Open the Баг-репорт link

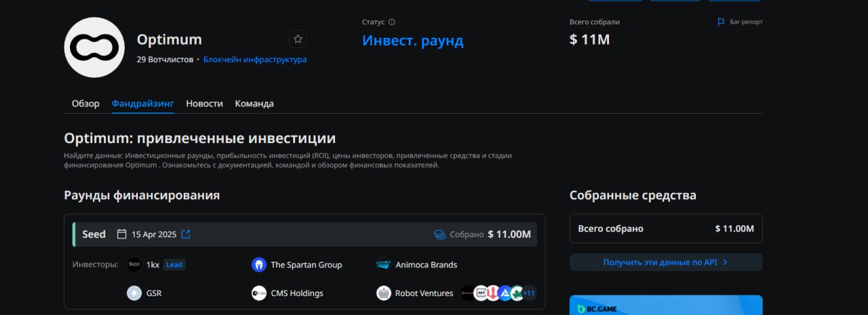[741, 22]
